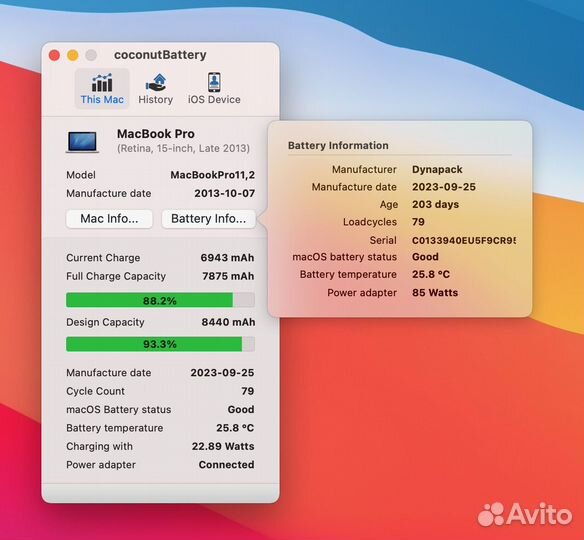Click the macOS battery status label in popover
This screenshot has width=584, height=540.
(x=345, y=257)
